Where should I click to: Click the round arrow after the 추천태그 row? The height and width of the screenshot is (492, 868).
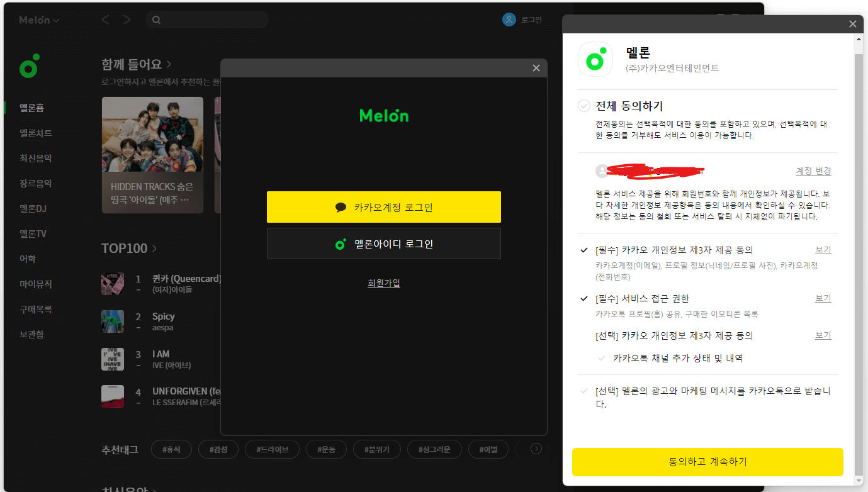536,449
